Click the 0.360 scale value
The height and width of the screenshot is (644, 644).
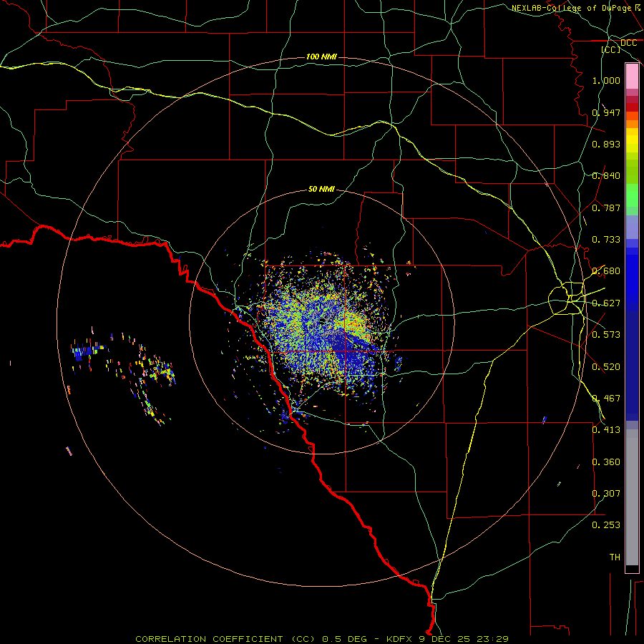pos(606,462)
